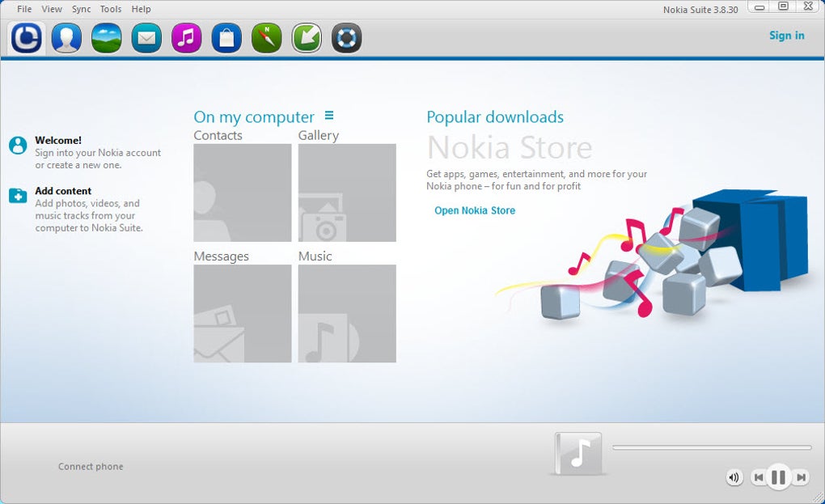Click Open Nokia Store link
This screenshot has height=504, width=825.
pyautogui.click(x=475, y=210)
